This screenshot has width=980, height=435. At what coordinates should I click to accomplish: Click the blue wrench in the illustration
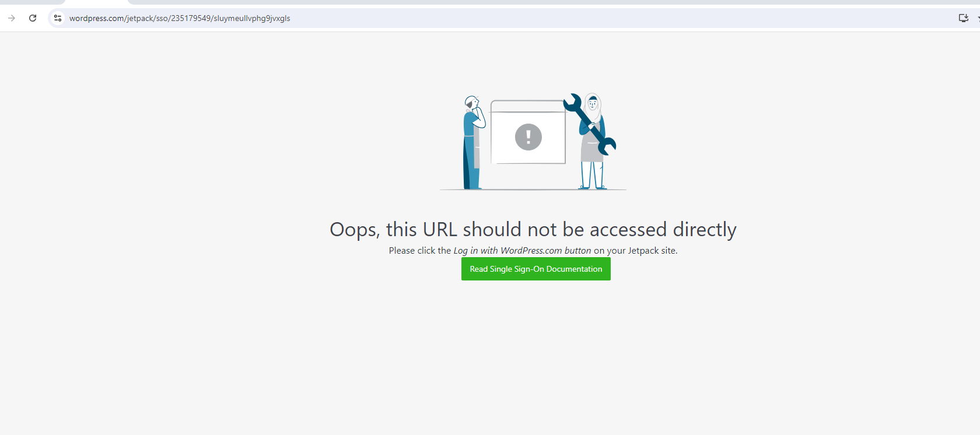(x=589, y=125)
